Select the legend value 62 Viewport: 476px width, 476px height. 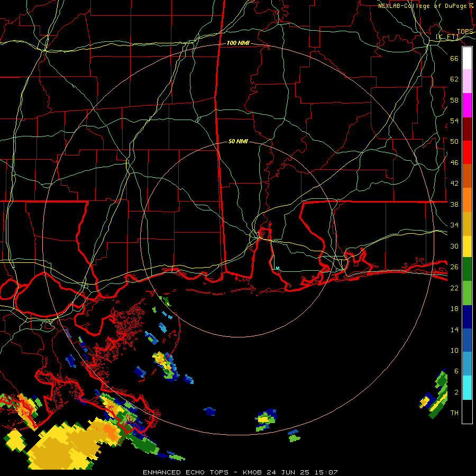click(454, 79)
